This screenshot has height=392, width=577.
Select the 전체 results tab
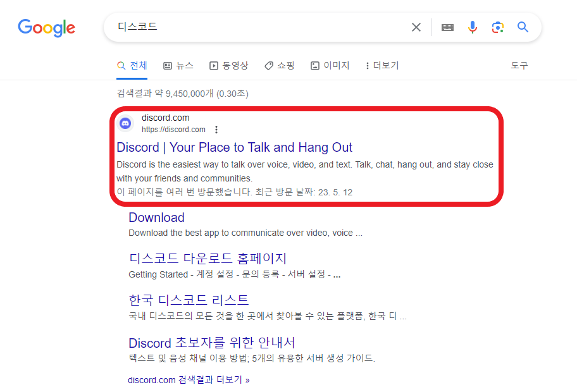coord(132,66)
